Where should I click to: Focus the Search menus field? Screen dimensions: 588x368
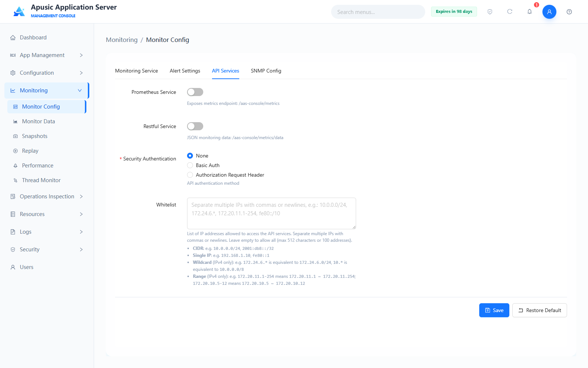coord(378,12)
